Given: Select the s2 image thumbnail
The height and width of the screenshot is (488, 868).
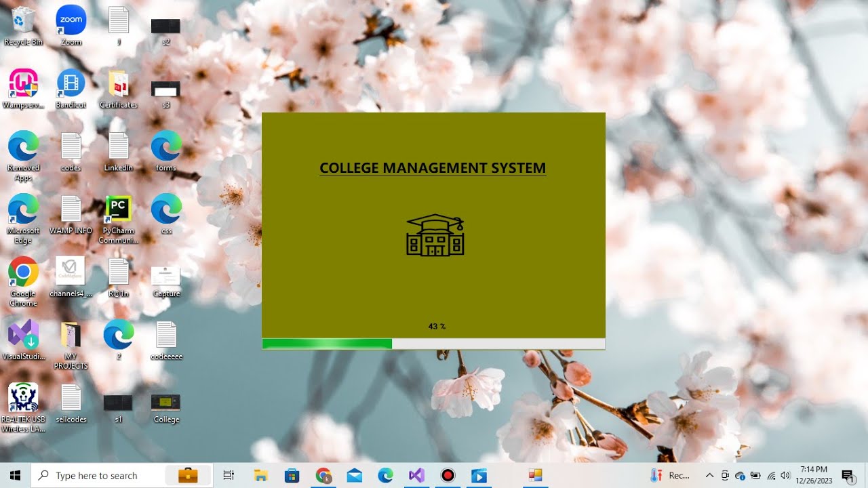Looking at the screenshot, I should (x=166, y=30).
